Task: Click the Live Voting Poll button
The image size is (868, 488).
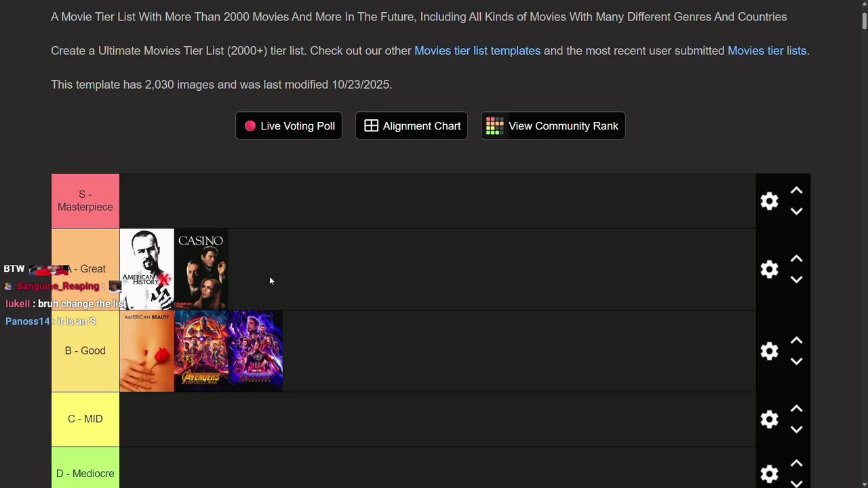Action: click(x=289, y=126)
